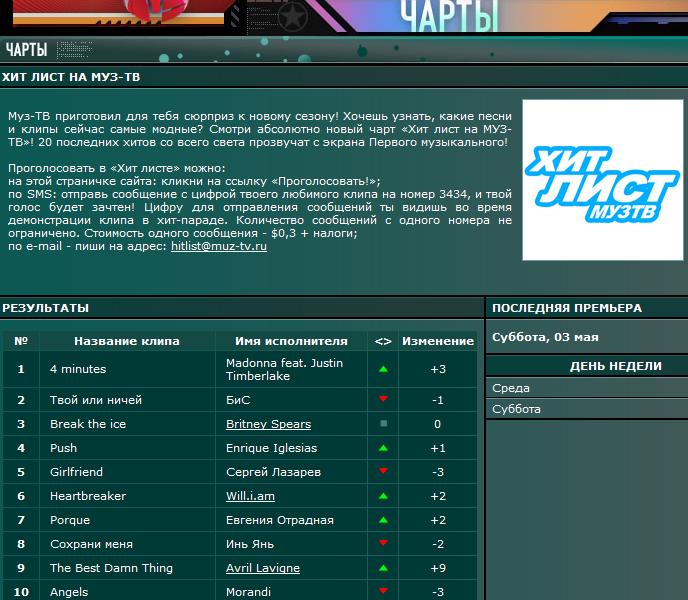Click the song title Сохрани меня
The width and height of the screenshot is (688, 600).
click(x=91, y=544)
